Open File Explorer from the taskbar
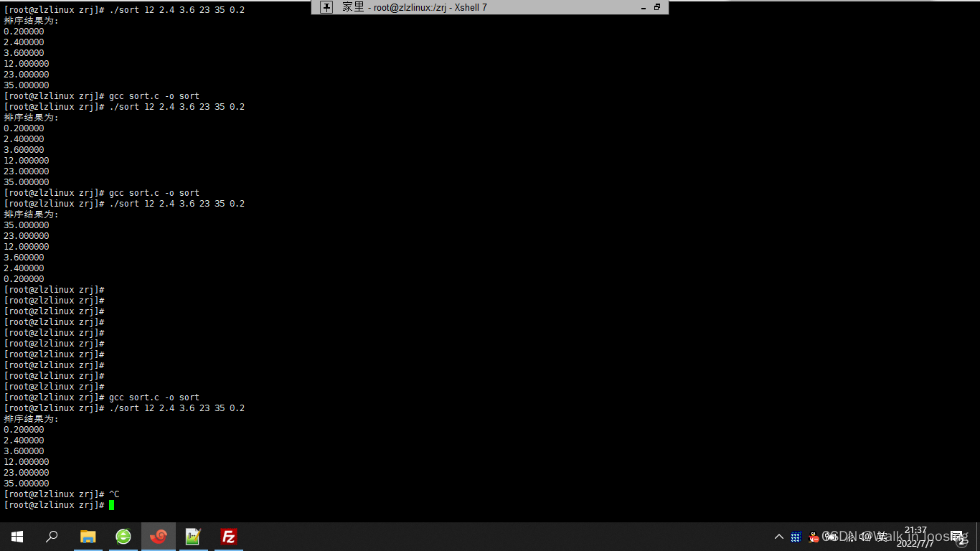Screen dimensions: 980x551 point(88,537)
